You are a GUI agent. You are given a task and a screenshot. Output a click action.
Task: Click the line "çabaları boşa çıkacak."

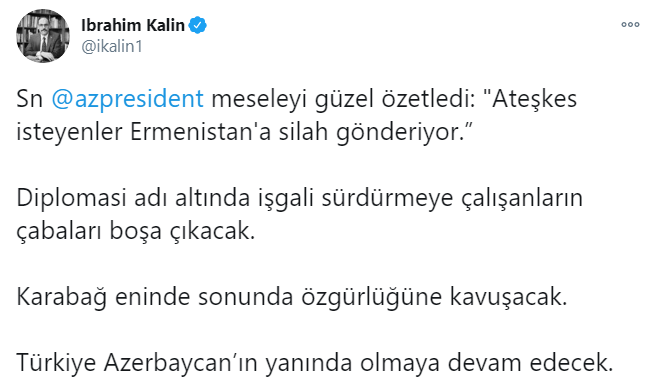click(x=136, y=232)
